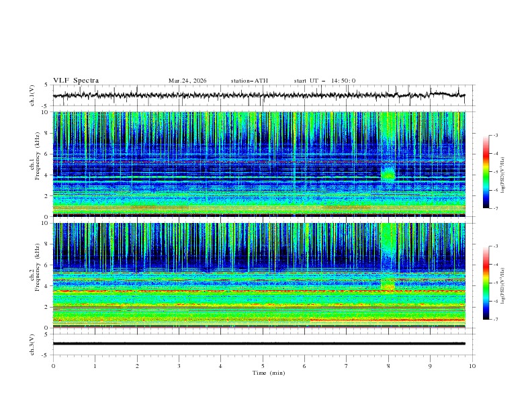Click the burst near minute 8 in ch.2 spectrogram

tap(388, 284)
